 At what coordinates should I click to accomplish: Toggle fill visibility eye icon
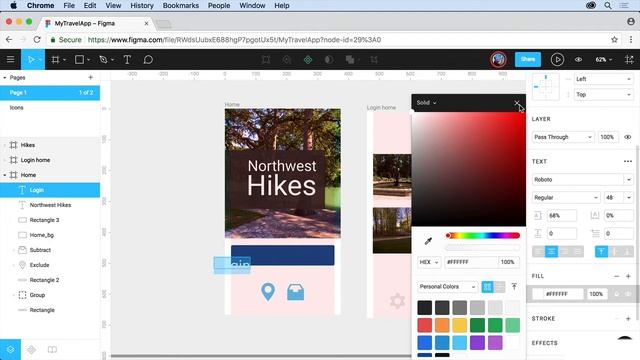tap(628, 294)
